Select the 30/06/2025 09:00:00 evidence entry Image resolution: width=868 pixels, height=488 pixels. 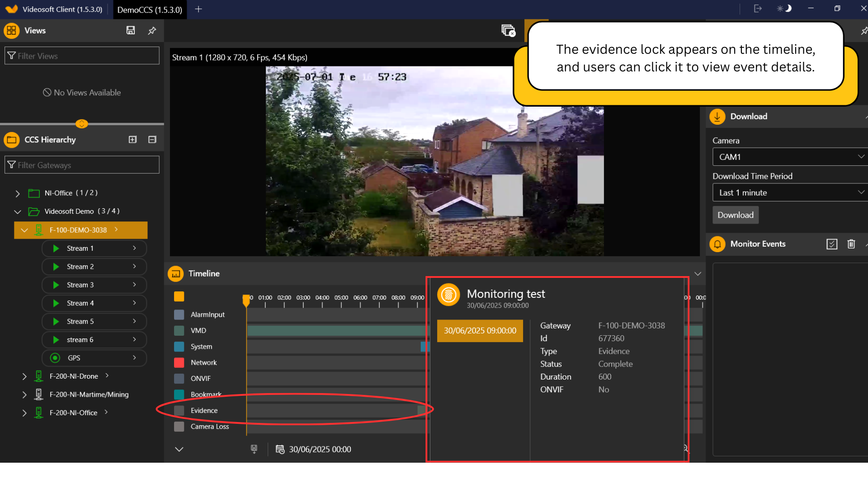[480, 331]
